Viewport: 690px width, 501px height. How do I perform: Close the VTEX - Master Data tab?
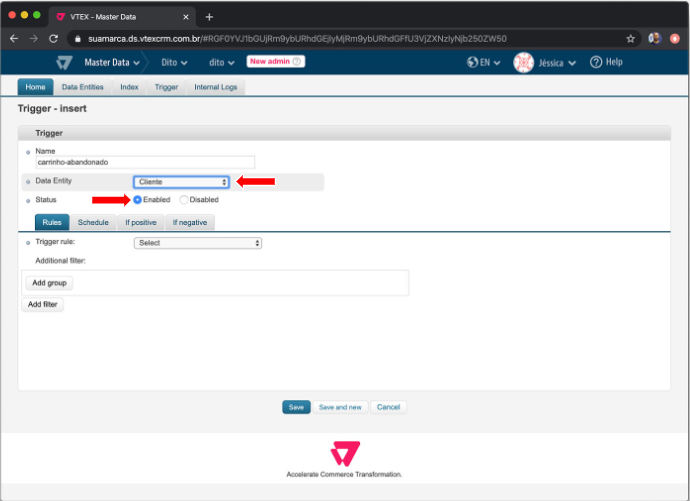coord(186,17)
